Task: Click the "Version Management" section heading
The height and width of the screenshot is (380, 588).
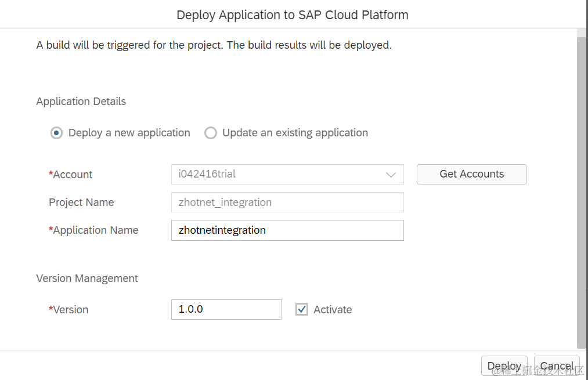Action: [87, 278]
